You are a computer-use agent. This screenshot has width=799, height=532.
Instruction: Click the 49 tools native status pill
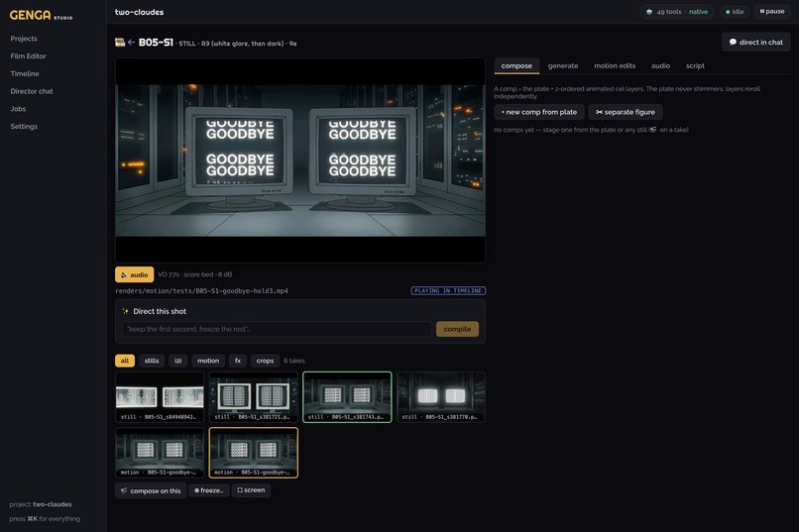click(x=677, y=12)
